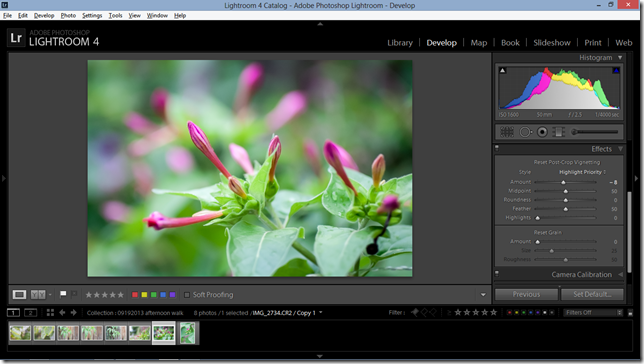Apply purple color label in toolbar
The width and height of the screenshot is (644, 364).
[x=172, y=295]
